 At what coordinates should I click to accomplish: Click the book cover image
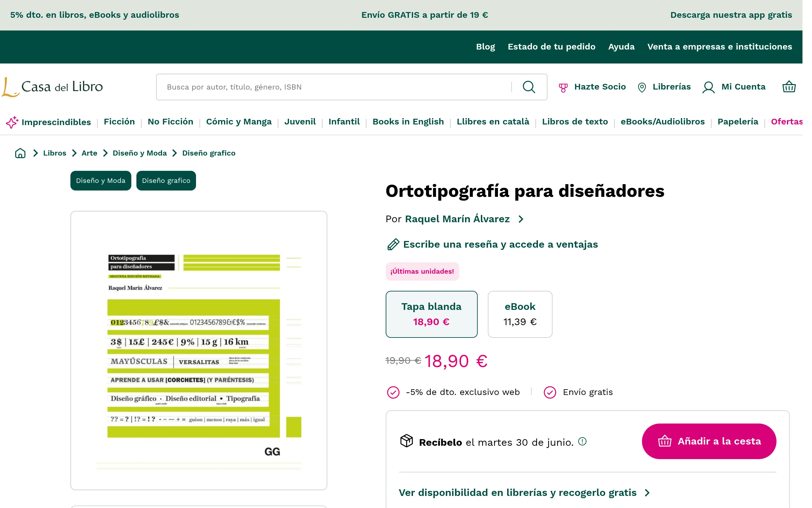199,351
